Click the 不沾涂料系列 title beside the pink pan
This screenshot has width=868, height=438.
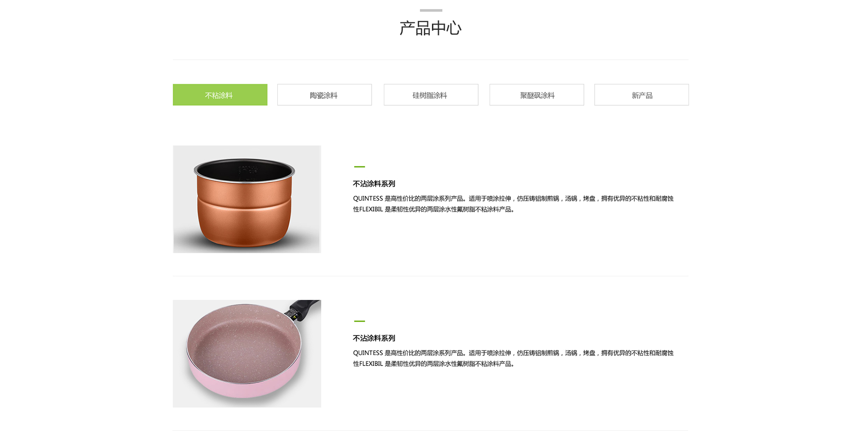tap(374, 338)
